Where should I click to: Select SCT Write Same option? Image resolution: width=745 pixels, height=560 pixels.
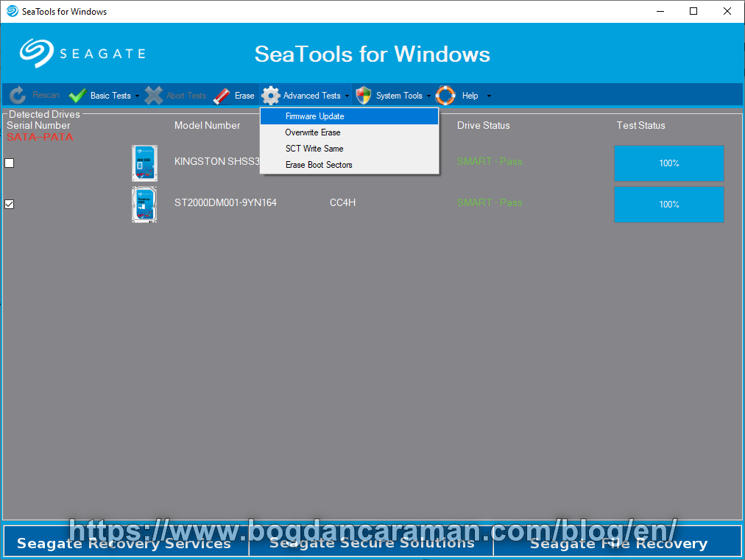coord(349,149)
